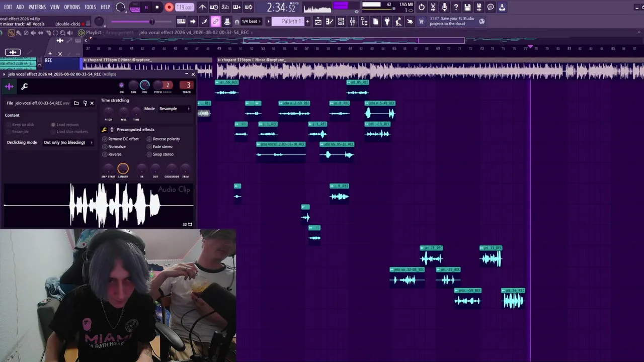Open the sampler waveform tab icon

(9, 86)
